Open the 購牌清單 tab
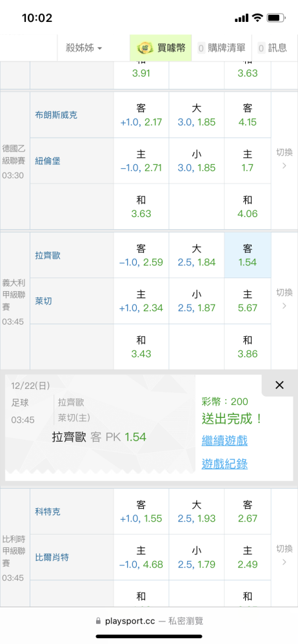 (221, 48)
